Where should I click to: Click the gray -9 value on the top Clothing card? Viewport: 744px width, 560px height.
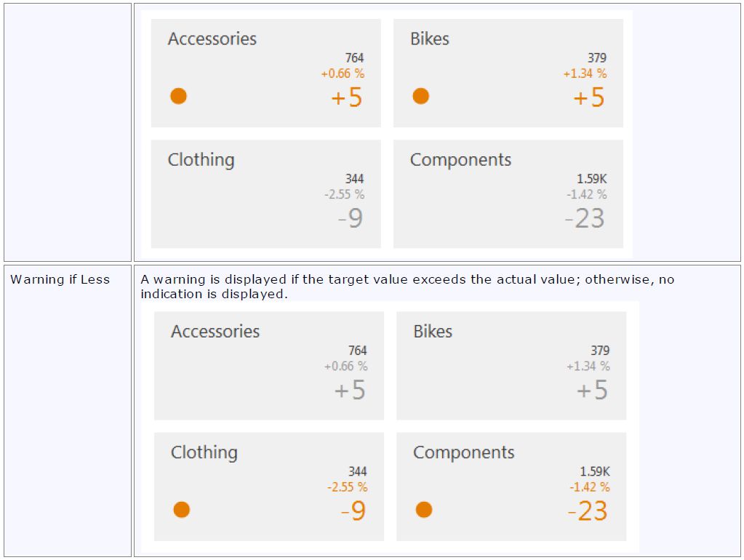(x=351, y=218)
